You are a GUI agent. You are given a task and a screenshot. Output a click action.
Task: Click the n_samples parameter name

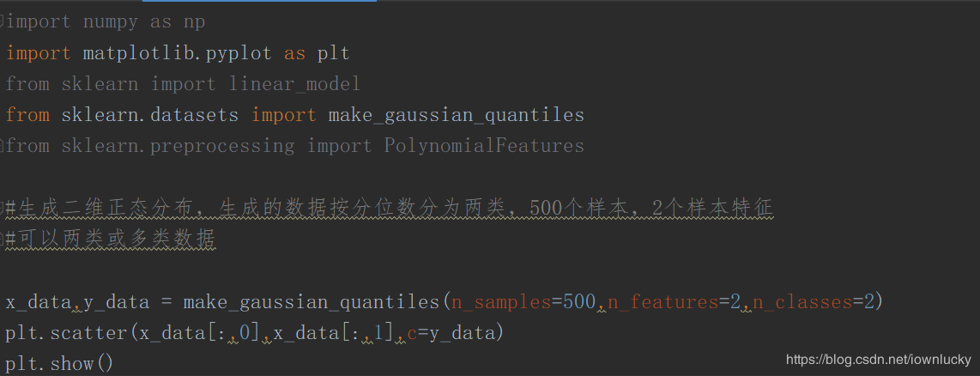point(500,302)
